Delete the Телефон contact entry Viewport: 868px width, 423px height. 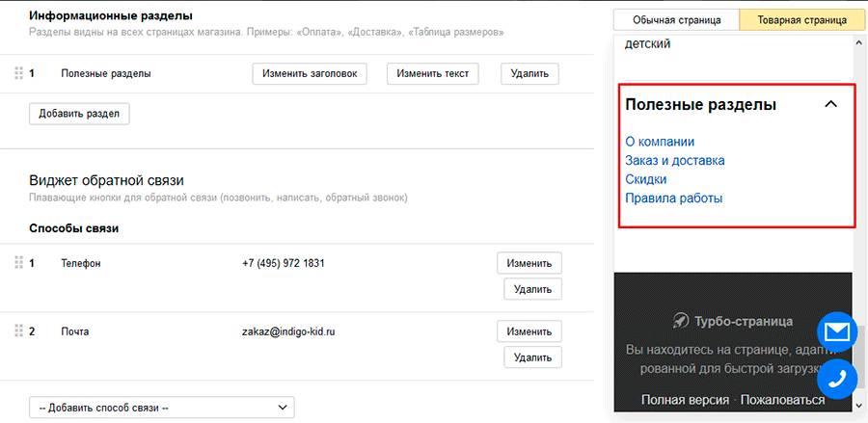[532, 289]
